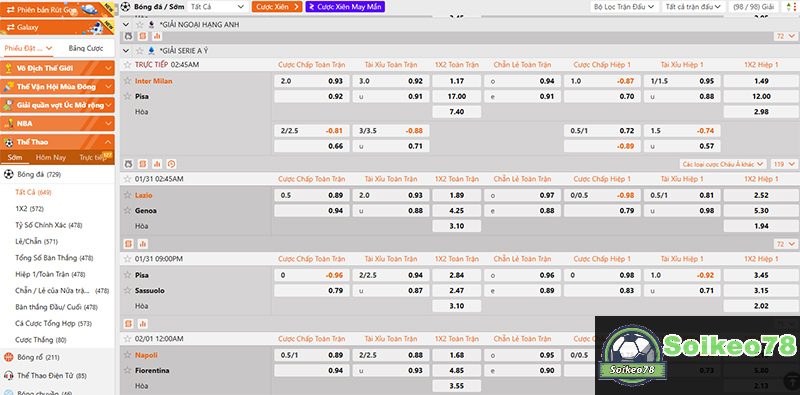The width and height of the screenshot is (800, 395).
Task: Collapse the Giải Ngoại Hạng Anh league section
Action: 127,24
